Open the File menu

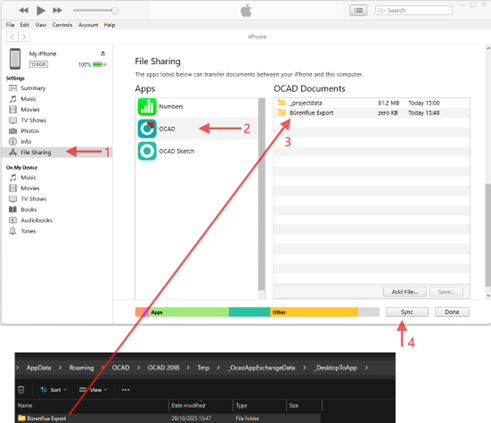tap(10, 25)
